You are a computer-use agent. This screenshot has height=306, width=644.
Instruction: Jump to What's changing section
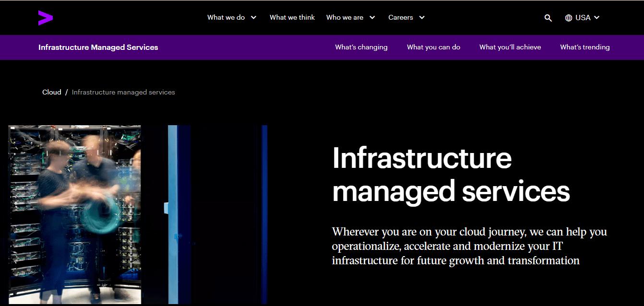coord(361,47)
